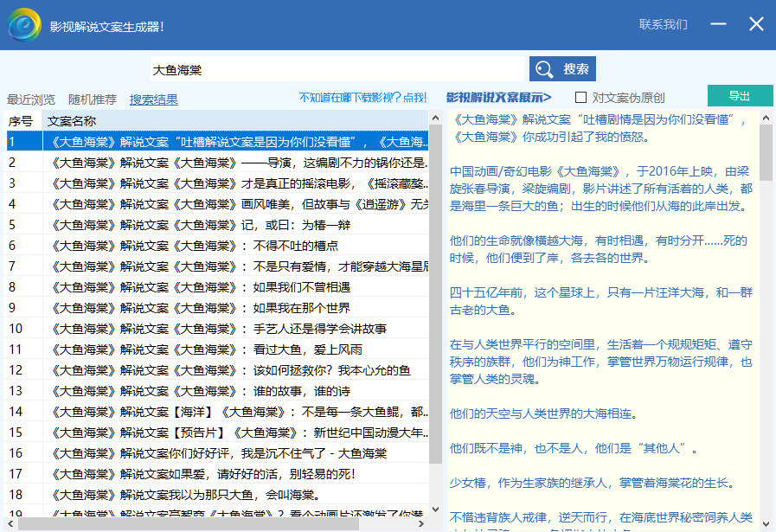The image size is (776, 532).
Task: Click preview line 少女椿,作为生家族的继承人
Action: click(x=592, y=483)
